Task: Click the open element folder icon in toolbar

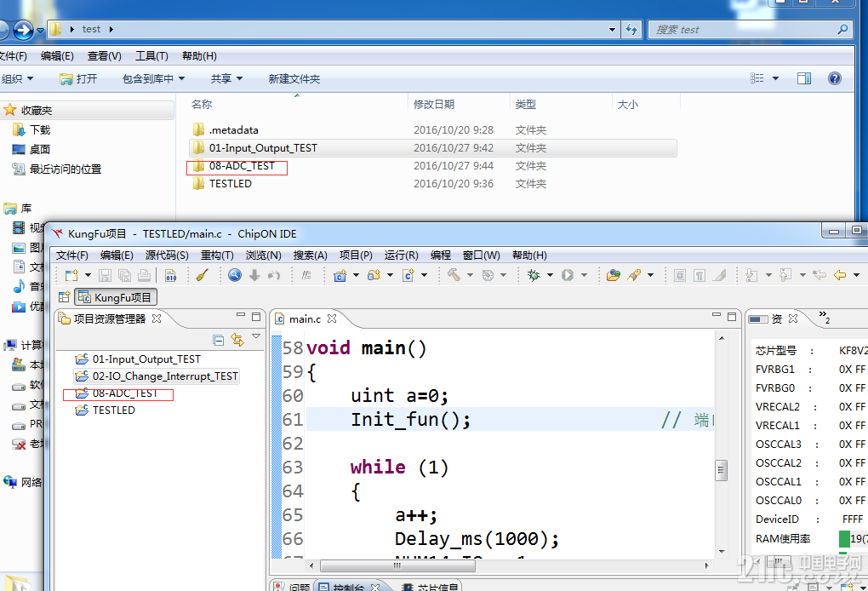Action: pos(614,275)
